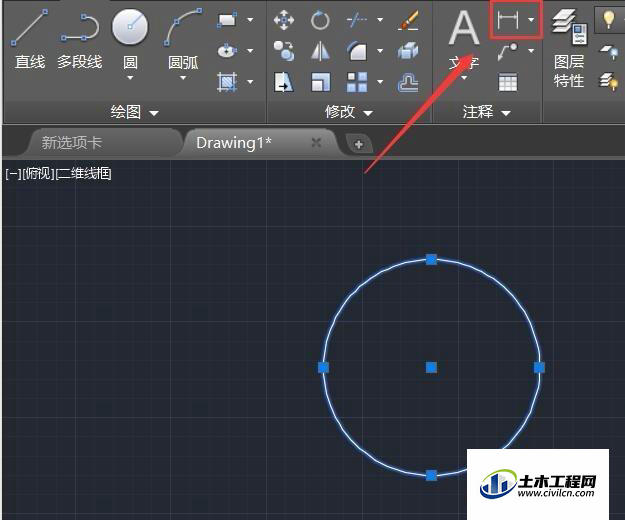The image size is (625, 520).
Task: Click the circle's left quadrant grip
Action: [x=324, y=367]
